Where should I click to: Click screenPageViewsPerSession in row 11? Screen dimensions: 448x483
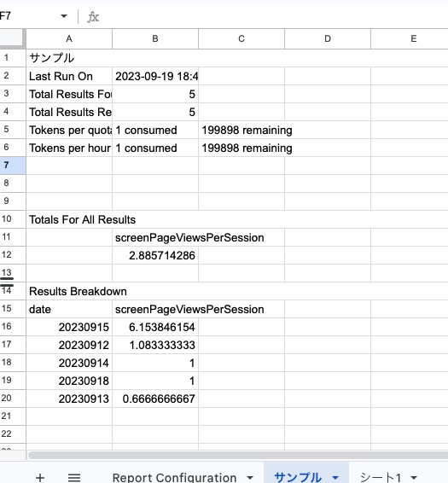point(189,237)
